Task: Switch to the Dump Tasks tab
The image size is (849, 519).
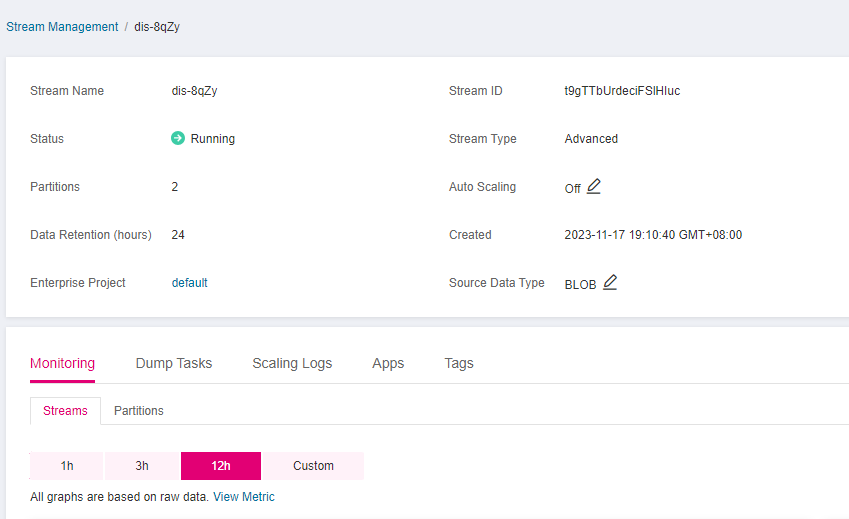Action: pyautogui.click(x=174, y=363)
